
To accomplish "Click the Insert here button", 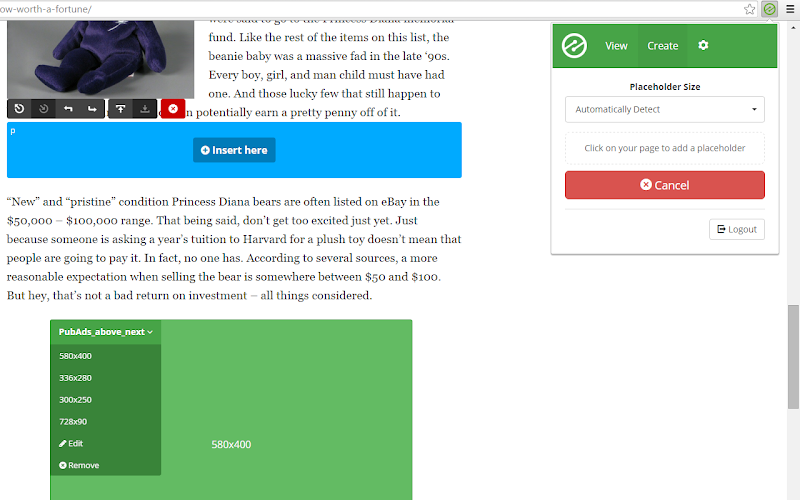I will coord(234,150).
